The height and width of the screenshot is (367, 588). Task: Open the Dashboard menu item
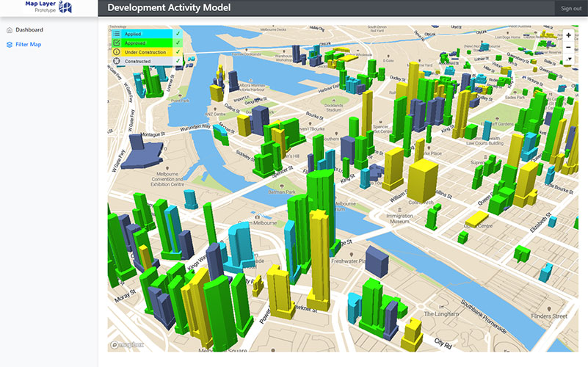pyautogui.click(x=29, y=30)
